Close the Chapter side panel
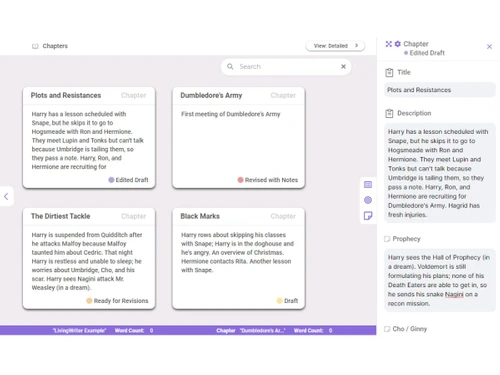500x375 pixels. point(489,47)
